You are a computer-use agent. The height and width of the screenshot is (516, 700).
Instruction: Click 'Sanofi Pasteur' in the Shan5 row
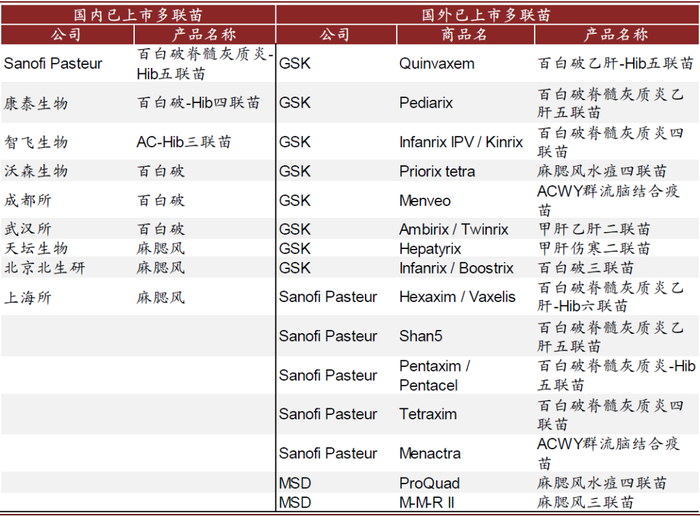tap(328, 336)
